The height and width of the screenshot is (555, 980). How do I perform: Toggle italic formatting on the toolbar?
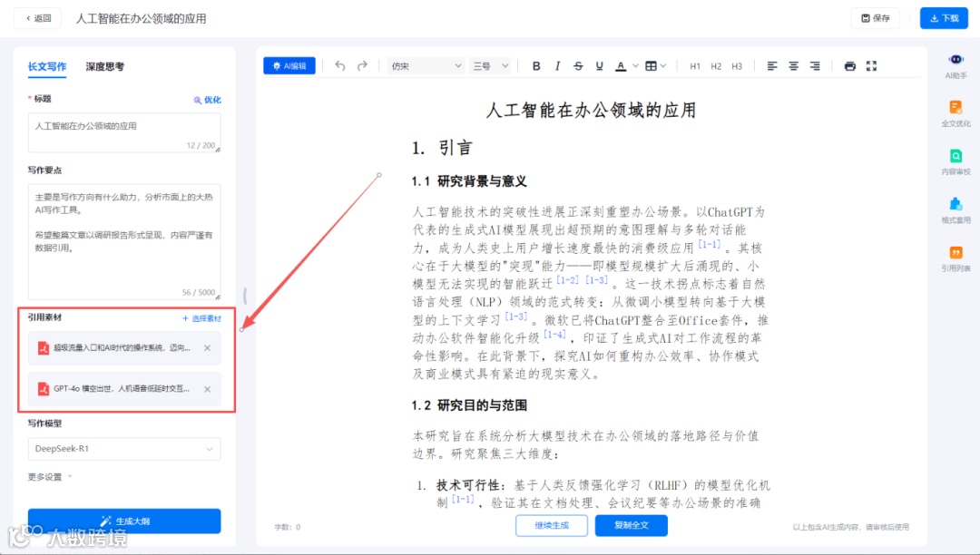coord(557,65)
